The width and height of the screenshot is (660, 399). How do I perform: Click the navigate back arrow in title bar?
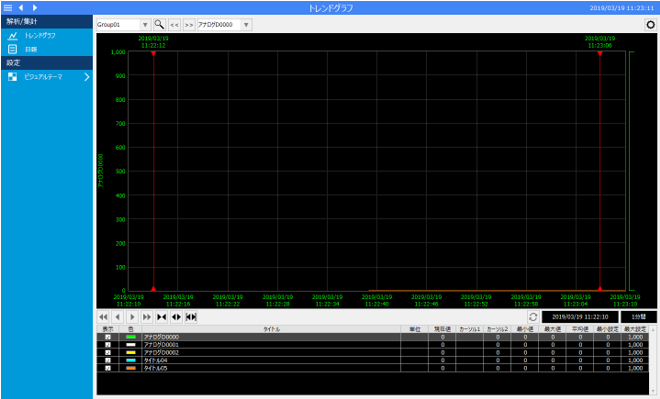21,8
